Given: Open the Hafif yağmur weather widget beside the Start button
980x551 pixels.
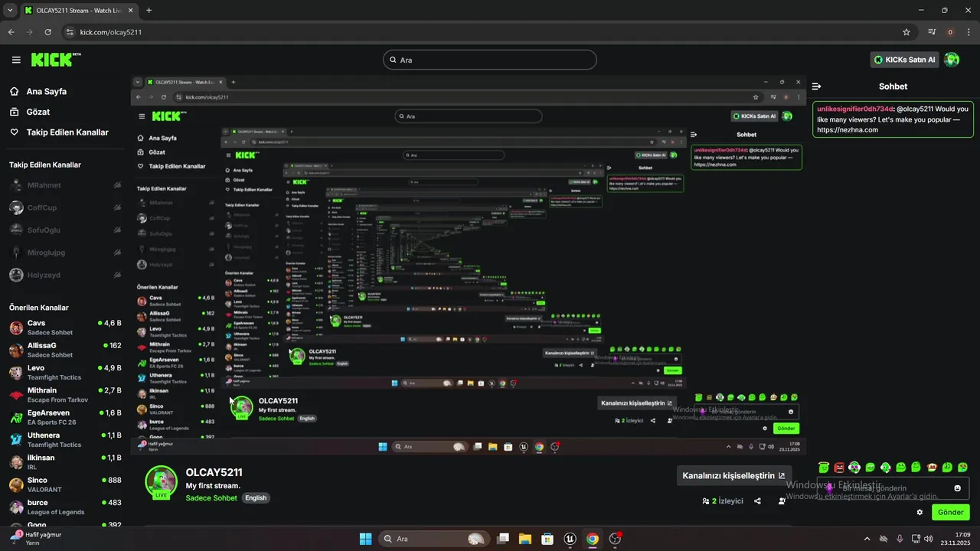Looking at the screenshot, I should tap(36, 538).
